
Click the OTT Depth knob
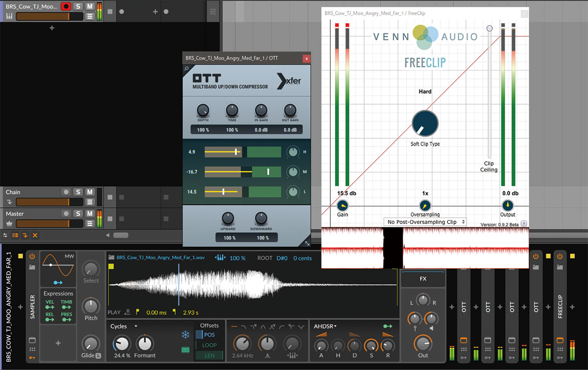pos(202,110)
